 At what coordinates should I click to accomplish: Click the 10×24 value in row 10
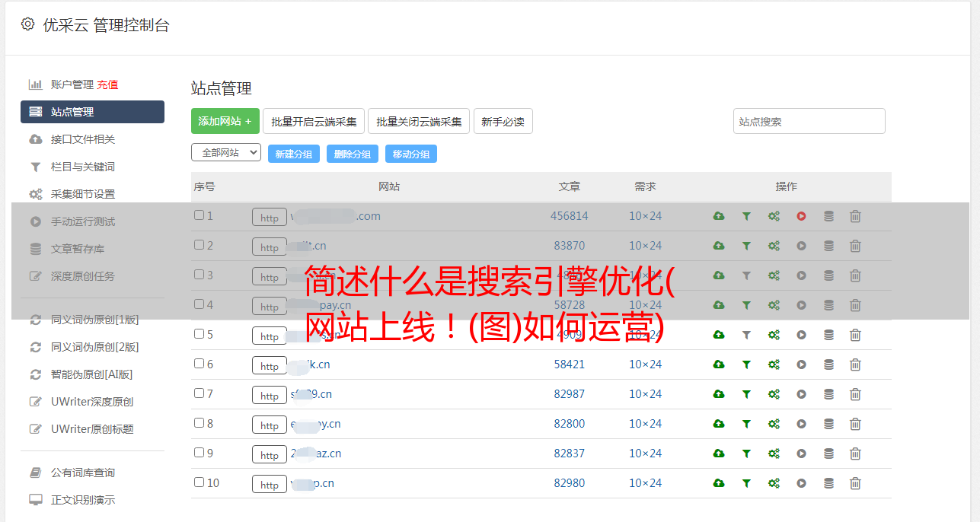(646, 483)
